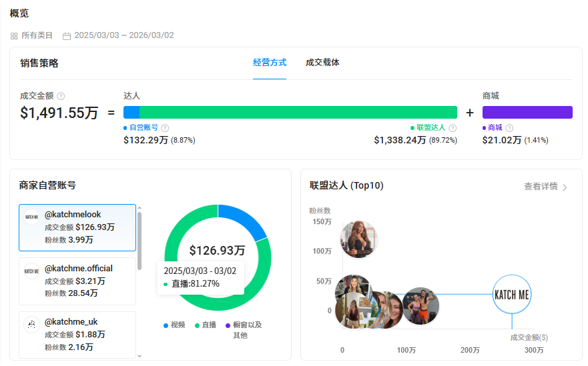Expand 查看详情 chevron arrow

coord(565,187)
